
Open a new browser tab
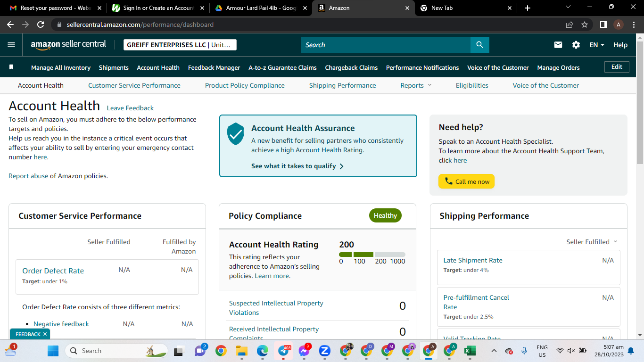click(x=528, y=8)
